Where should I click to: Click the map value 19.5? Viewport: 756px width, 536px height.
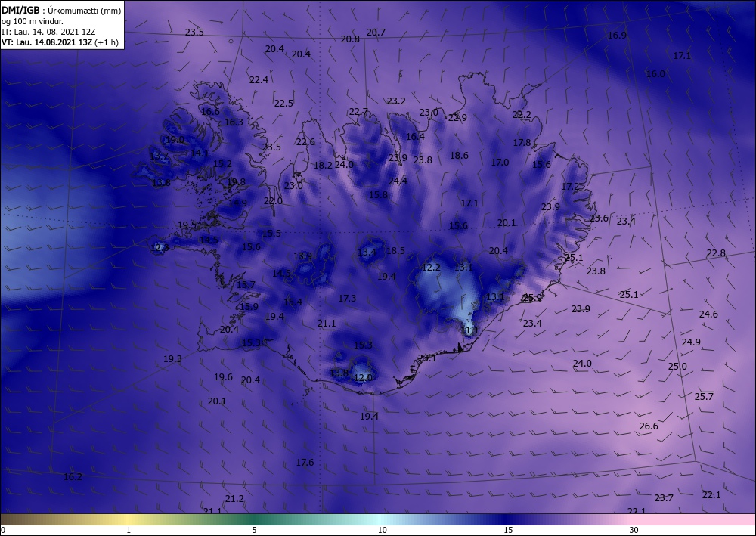pos(187,225)
